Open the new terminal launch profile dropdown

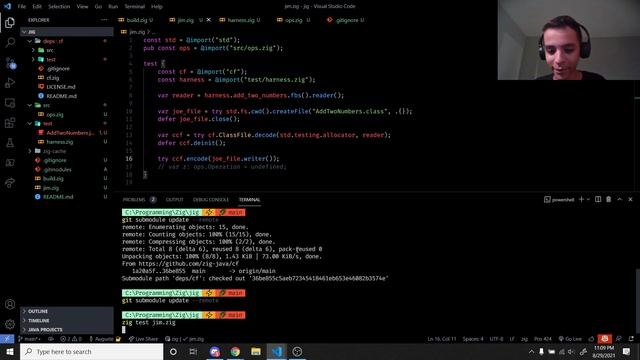pos(588,199)
